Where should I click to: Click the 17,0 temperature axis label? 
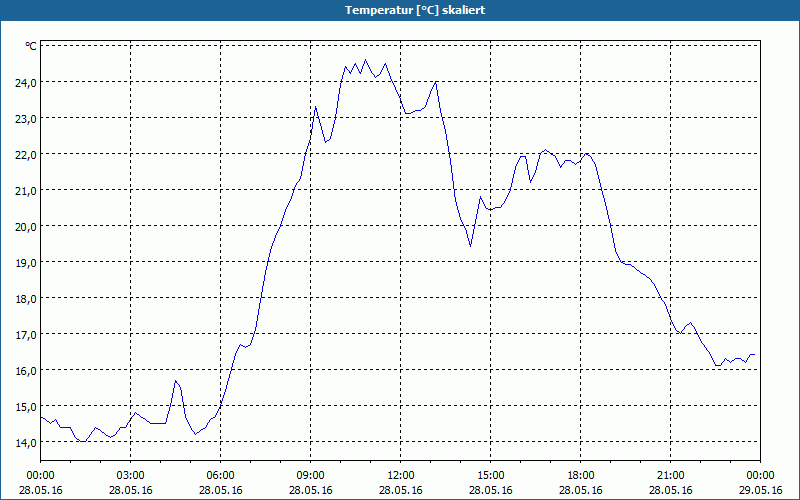[x=26, y=335]
